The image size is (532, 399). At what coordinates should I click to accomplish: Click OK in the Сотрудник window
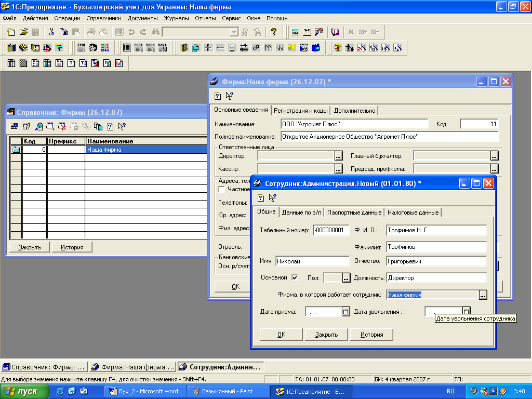(281, 335)
